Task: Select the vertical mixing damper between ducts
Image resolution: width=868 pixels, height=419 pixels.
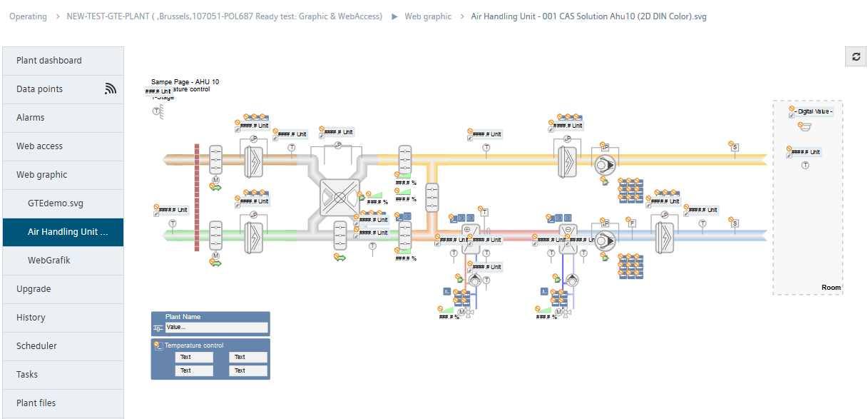Action: 432,197
